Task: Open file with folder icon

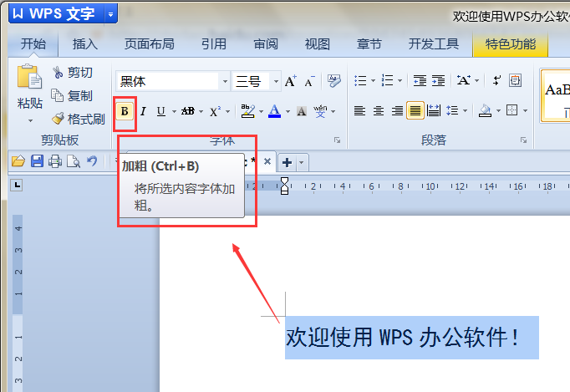Action: 18,161
